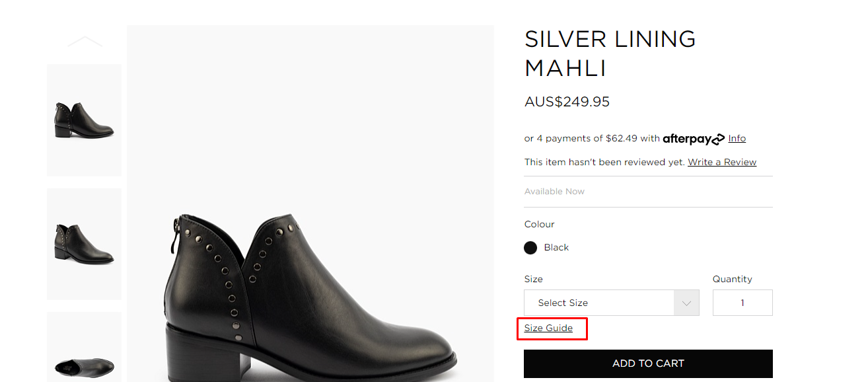View the second boot thumbnail
The width and height of the screenshot is (868, 382).
84,244
